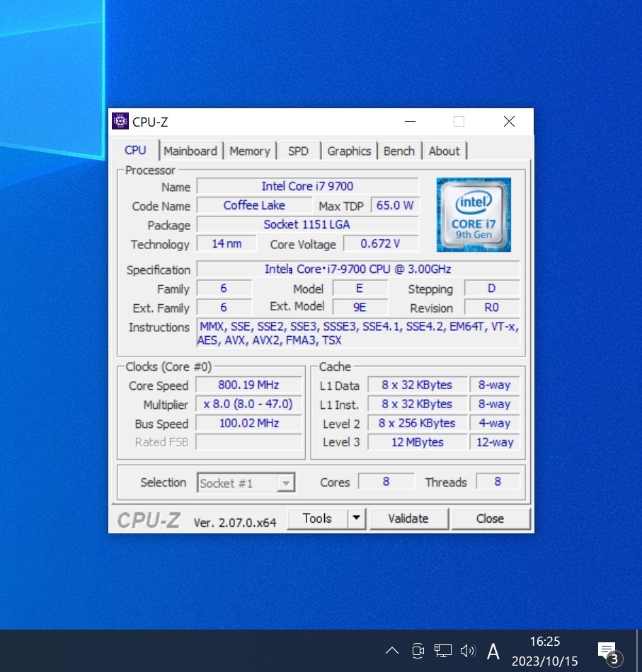Click the Ext. Model value '9E'
The width and height of the screenshot is (642, 672).
click(x=360, y=307)
